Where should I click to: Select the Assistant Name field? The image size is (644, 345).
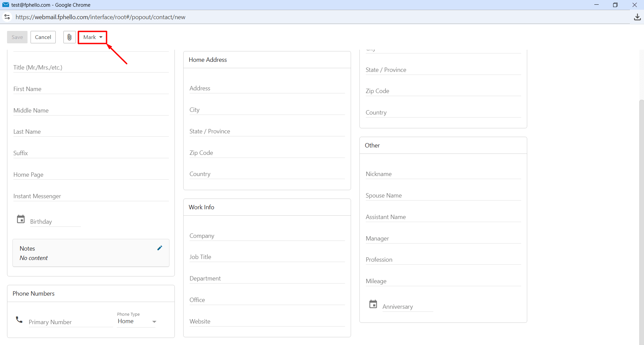tap(443, 217)
